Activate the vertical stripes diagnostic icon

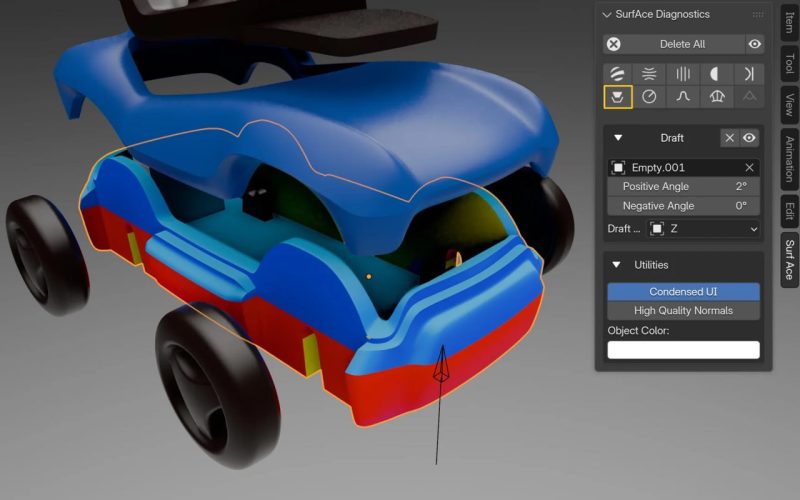[x=683, y=73]
